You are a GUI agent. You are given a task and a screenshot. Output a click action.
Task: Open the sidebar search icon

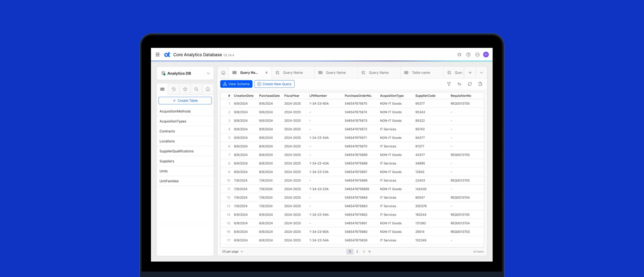click(x=196, y=89)
